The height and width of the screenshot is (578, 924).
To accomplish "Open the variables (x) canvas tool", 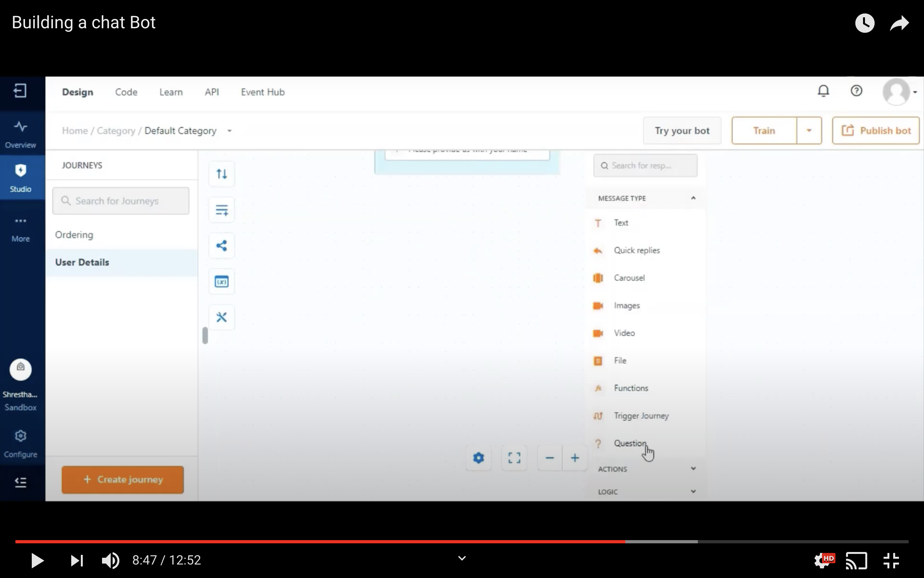I will (x=221, y=281).
